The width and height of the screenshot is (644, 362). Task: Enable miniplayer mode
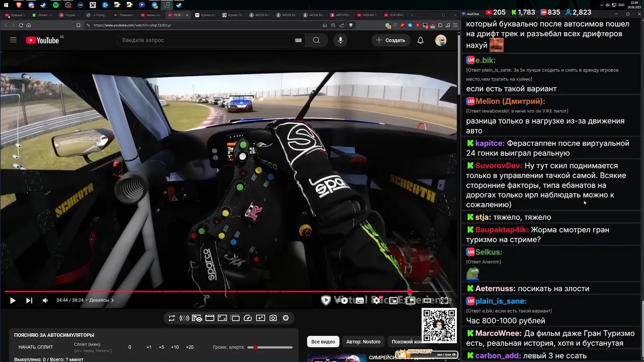tap(393, 301)
